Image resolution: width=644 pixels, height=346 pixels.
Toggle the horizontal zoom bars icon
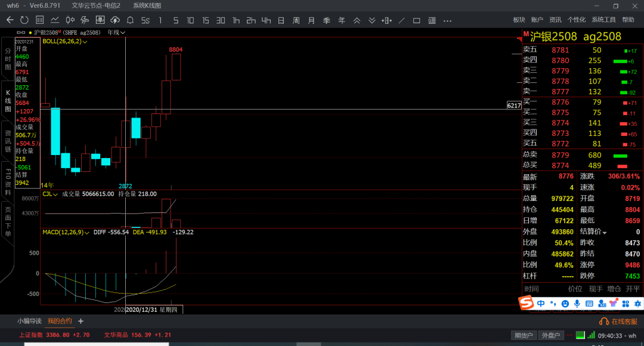tap(386, 20)
